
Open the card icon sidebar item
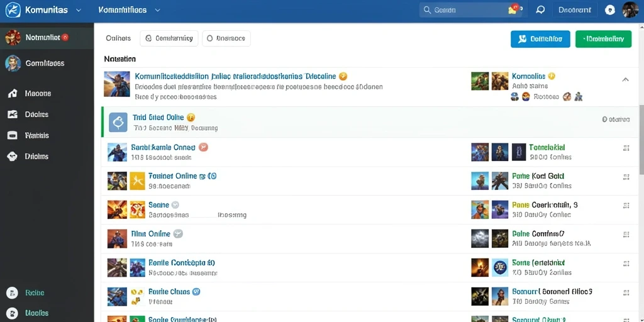(13, 135)
